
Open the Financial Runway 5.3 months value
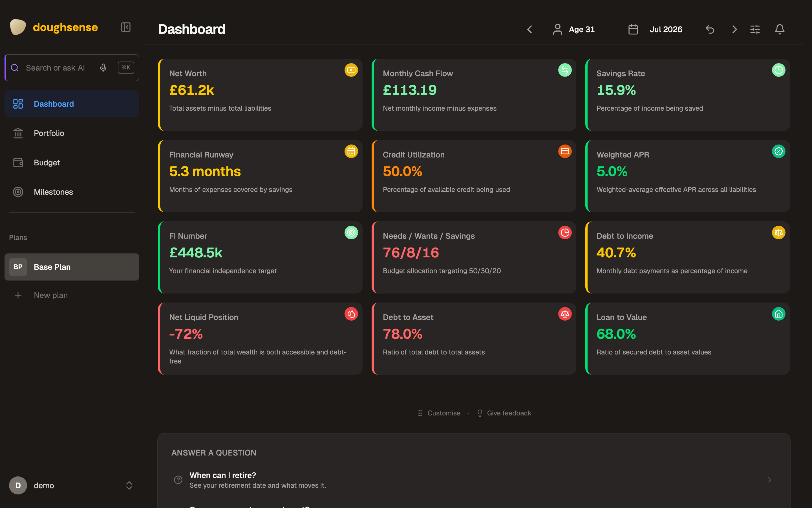click(205, 171)
